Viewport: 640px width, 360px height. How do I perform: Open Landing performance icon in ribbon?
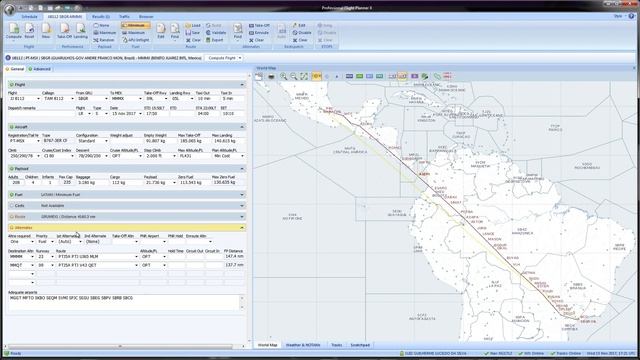point(80,31)
